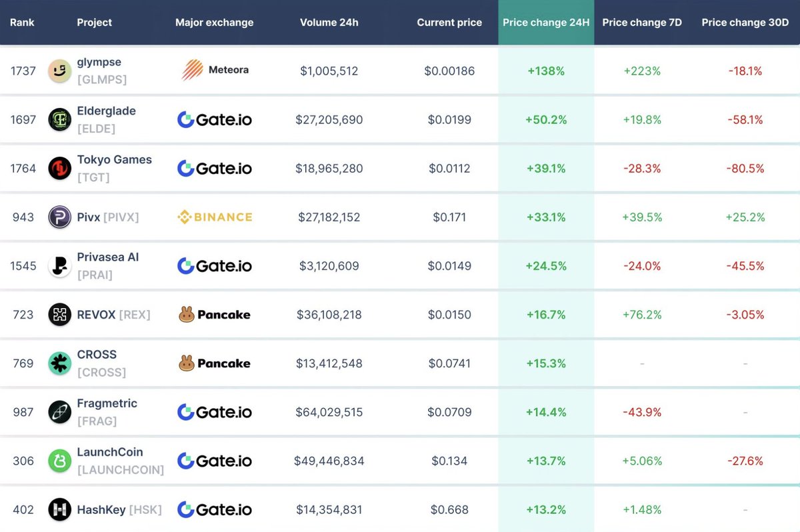Open the LaunchCoin [LAUNCHCOIN] project name
800x532 pixels.
[121, 461]
